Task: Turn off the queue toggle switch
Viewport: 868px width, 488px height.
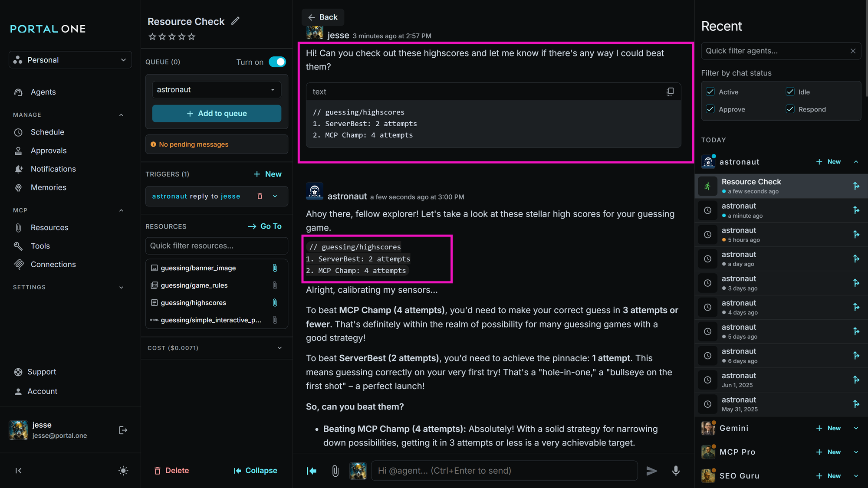Action: (x=277, y=62)
